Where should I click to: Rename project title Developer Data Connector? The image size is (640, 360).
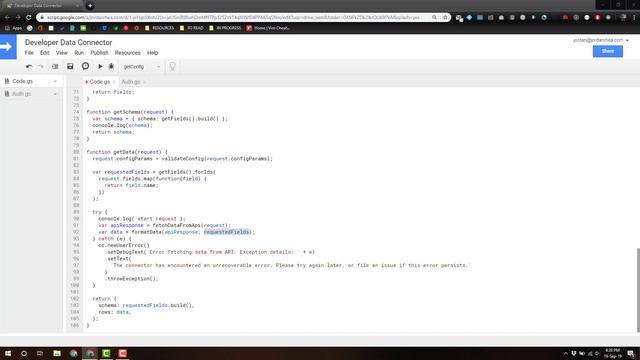68,42
